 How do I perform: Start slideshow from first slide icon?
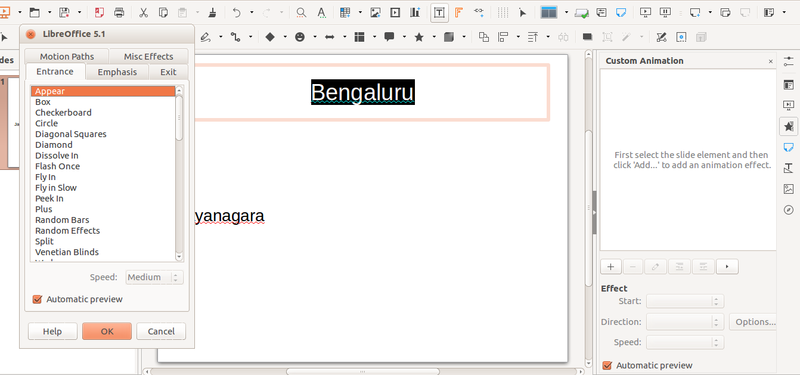coord(645,12)
